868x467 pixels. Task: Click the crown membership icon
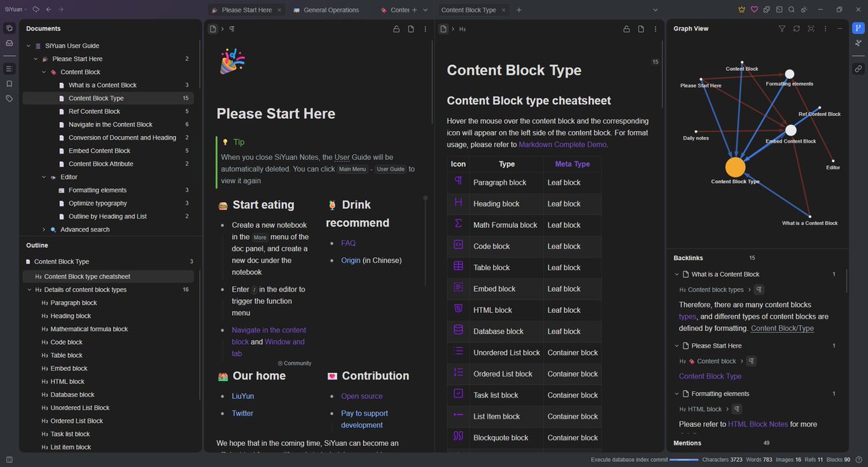(741, 10)
